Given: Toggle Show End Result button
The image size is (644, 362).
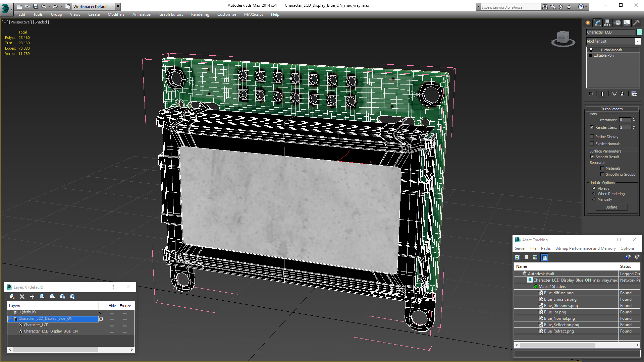Looking at the screenshot, I should (x=602, y=94).
